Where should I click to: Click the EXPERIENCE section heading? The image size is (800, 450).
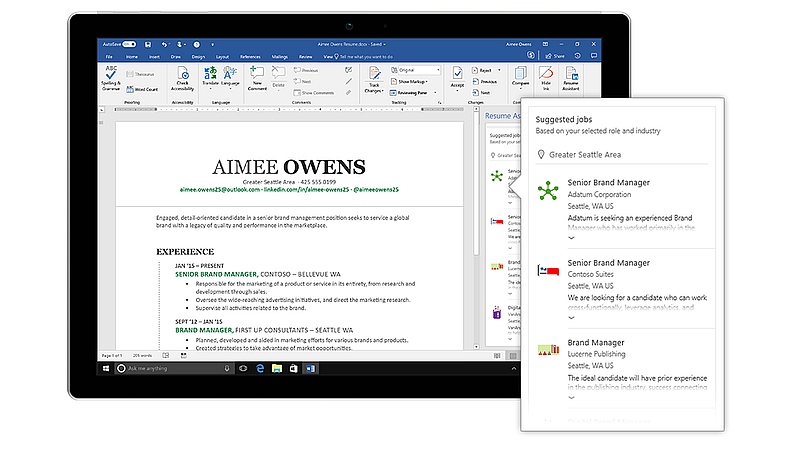(185, 252)
